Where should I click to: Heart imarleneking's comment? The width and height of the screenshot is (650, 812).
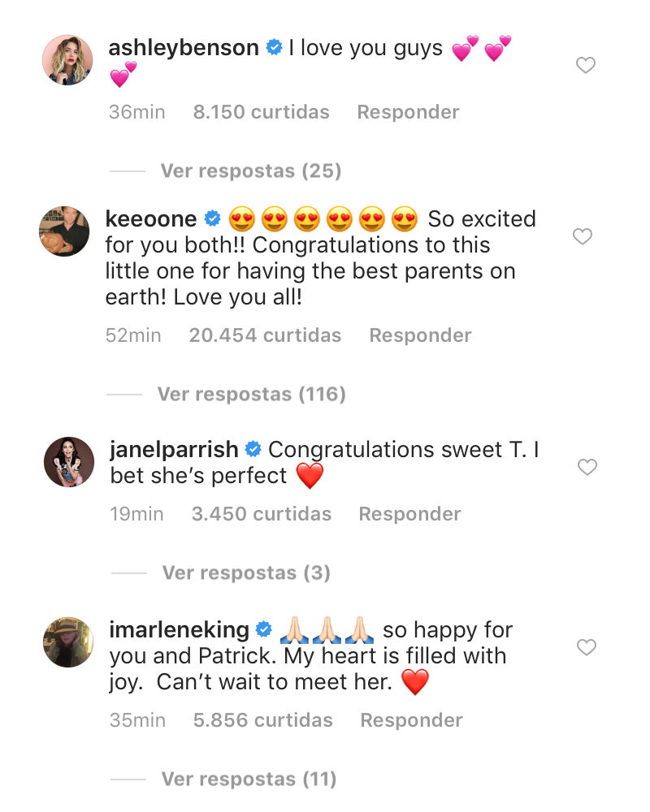coord(586,647)
